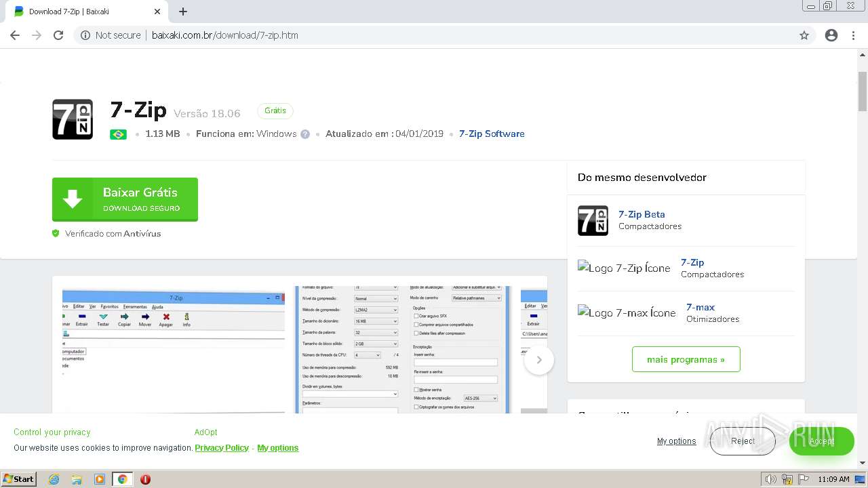Image resolution: width=868 pixels, height=488 pixels.
Task: Click the volume speaker tray icon
Action: tap(770, 479)
